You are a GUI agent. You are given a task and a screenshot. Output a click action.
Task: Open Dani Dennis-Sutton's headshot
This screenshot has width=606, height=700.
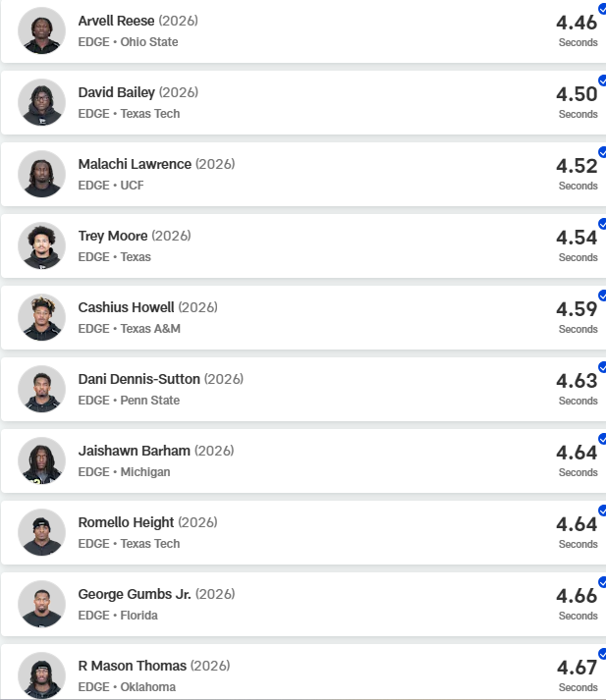click(41, 389)
